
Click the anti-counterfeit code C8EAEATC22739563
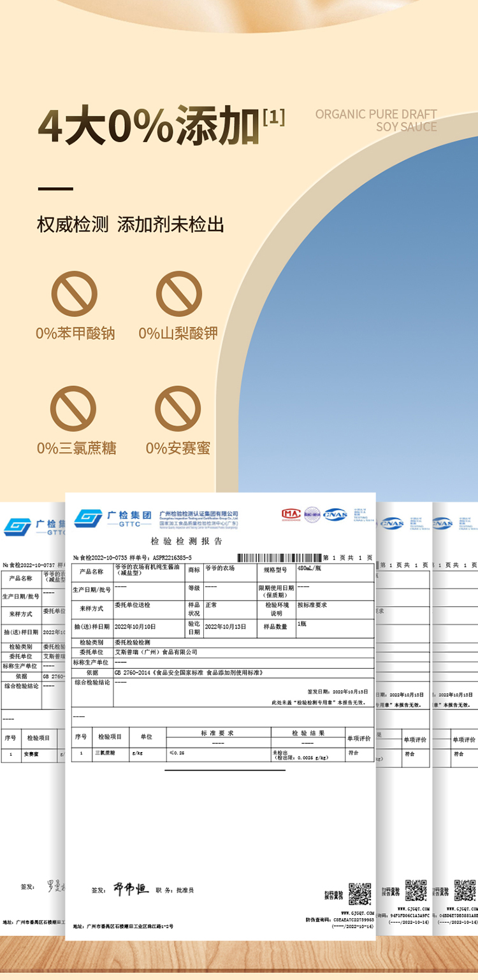[x=354, y=919]
